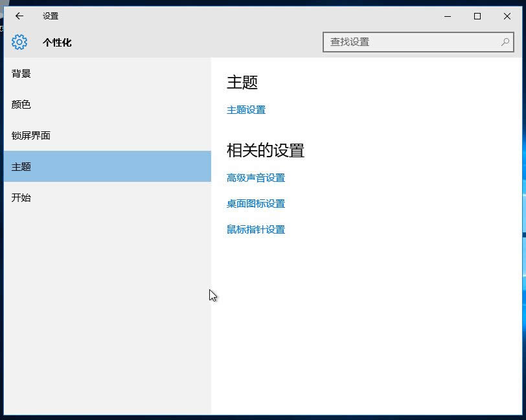This screenshot has height=420, width=526.
Task: Open 高级声音设置
Action: 257,177
